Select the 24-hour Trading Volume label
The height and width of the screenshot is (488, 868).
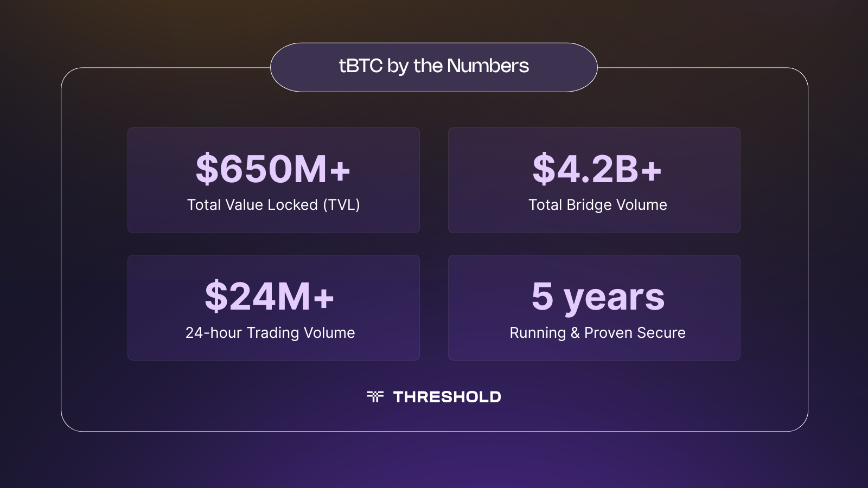click(270, 332)
